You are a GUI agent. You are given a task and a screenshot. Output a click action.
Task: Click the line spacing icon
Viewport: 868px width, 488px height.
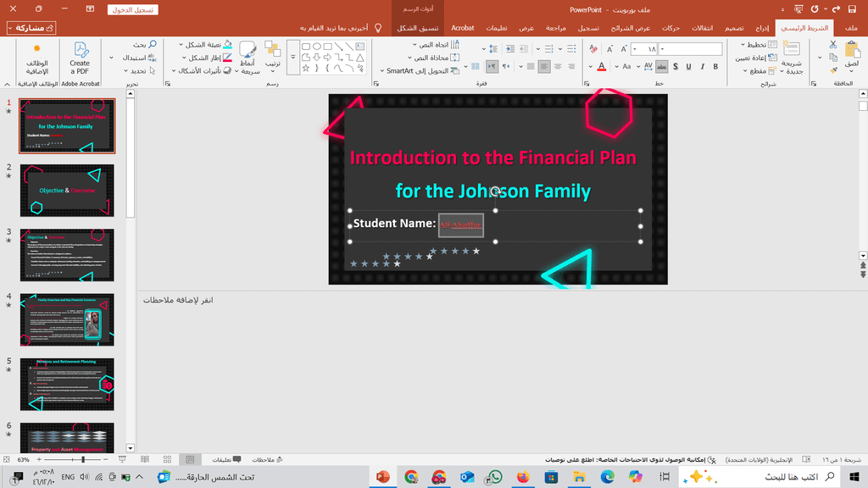pos(494,49)
